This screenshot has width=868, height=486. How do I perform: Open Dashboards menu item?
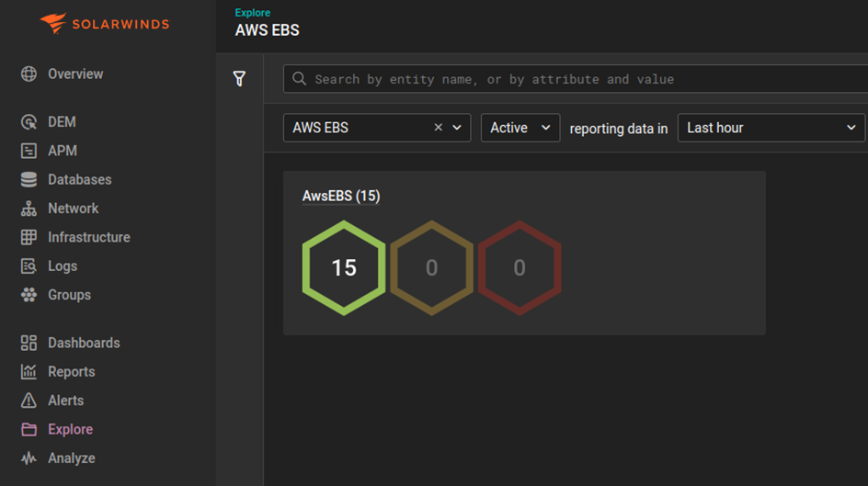(85, 343)
